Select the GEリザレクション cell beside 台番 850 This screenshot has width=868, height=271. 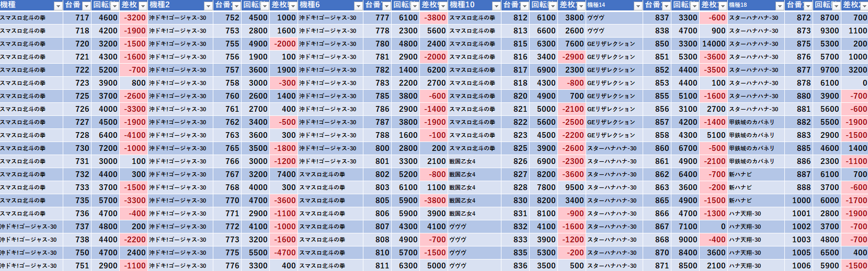[614, 44]
